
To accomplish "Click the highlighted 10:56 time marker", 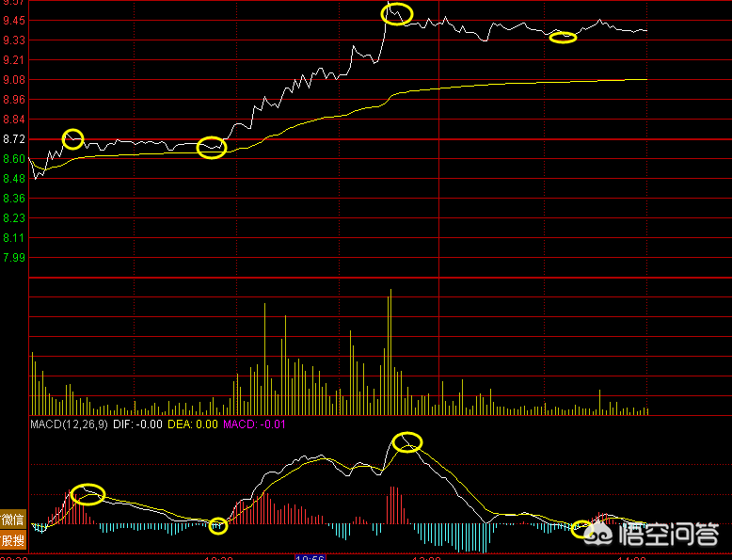I will 310,557.
